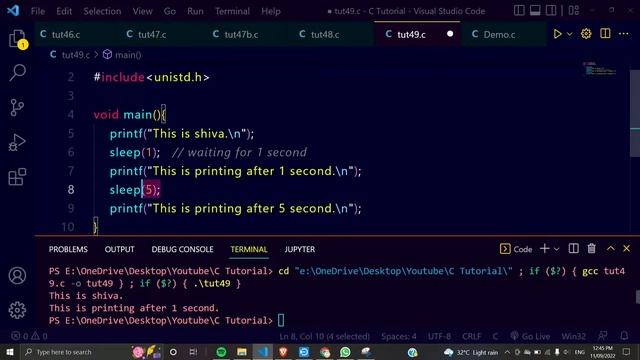Click the weather widget Light rain

[471, 352]
